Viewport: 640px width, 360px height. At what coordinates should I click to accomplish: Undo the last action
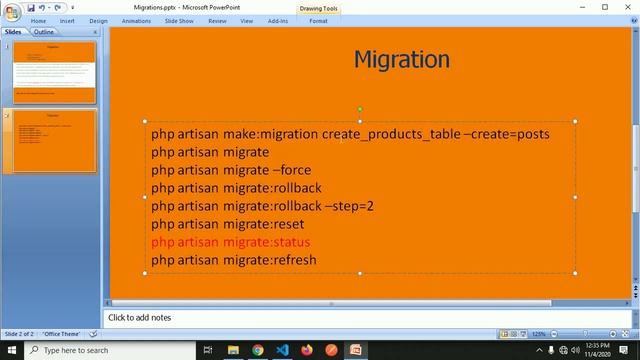[x=42, y=8]
